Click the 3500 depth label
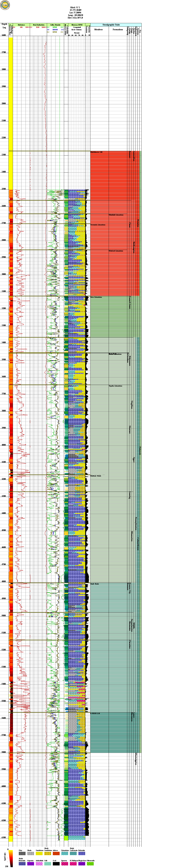 coord(4,359)
